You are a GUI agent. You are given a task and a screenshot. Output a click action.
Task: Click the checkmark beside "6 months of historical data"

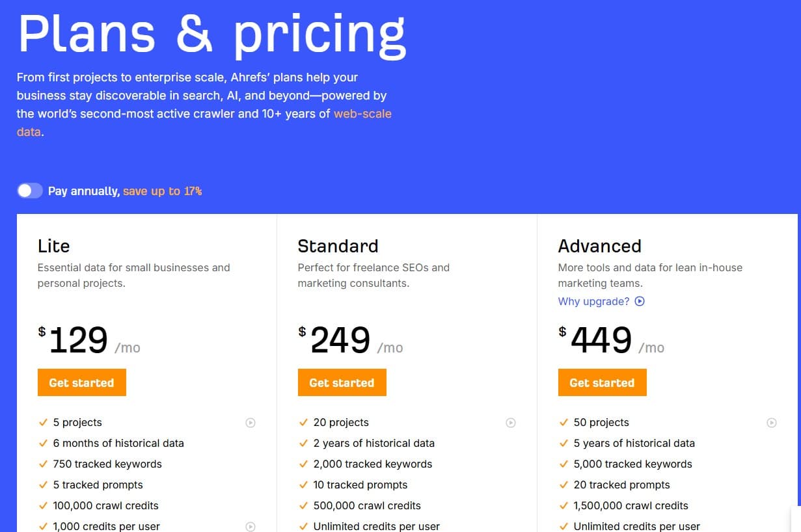pos(44,443)
